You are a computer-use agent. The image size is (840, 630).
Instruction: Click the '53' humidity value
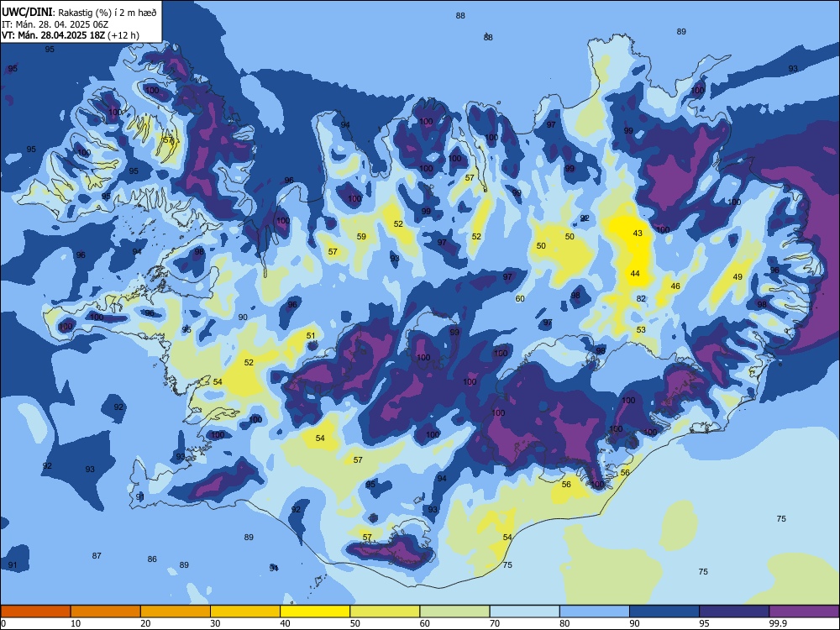(x=641, y=329)
